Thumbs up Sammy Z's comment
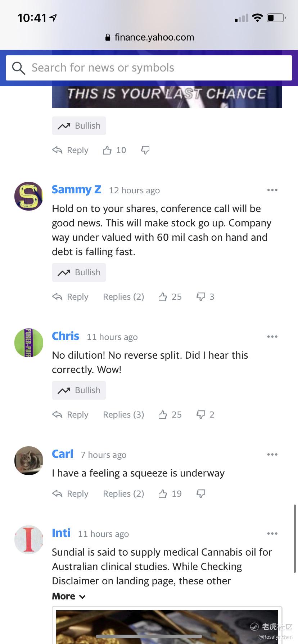 click(x=163, y=297)
